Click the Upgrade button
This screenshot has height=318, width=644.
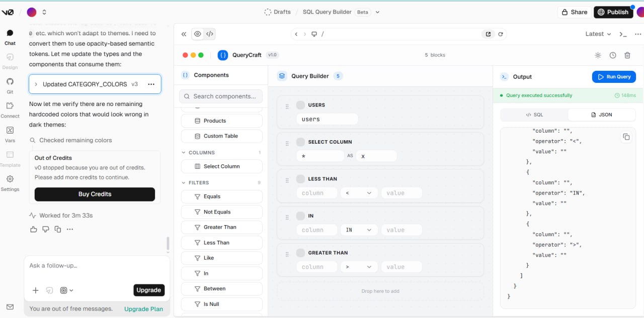click(149, 290)
